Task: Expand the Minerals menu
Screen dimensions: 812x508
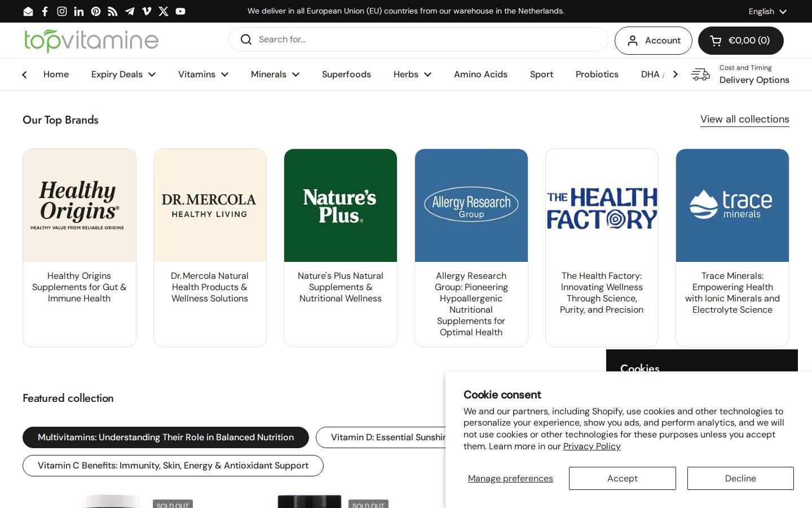Action: pyautogui.click(x=275, y=75)
